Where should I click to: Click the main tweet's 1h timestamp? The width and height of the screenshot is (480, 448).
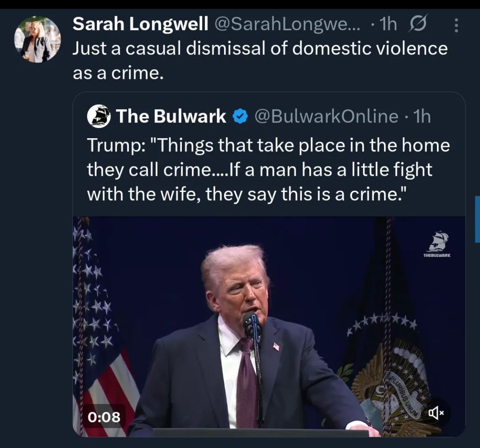pos(388,25)
